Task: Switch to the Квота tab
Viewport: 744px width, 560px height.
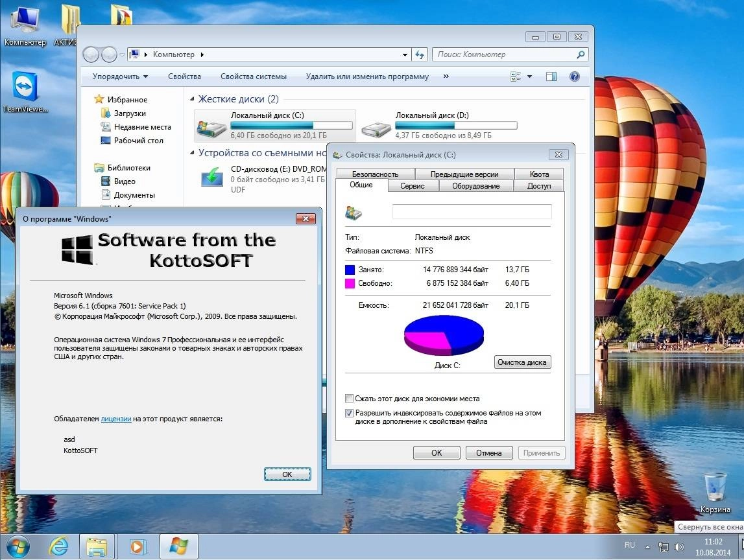Action: (539, 174)
